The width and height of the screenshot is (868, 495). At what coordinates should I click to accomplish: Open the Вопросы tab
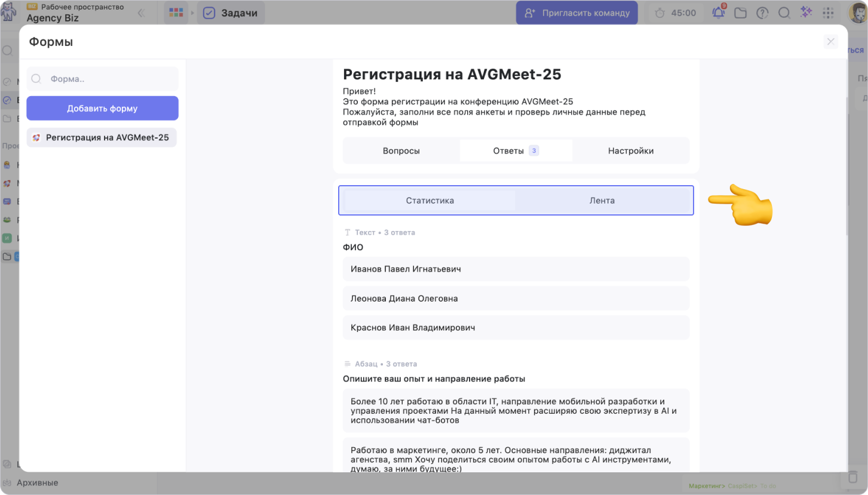click(x=401, y=151)
